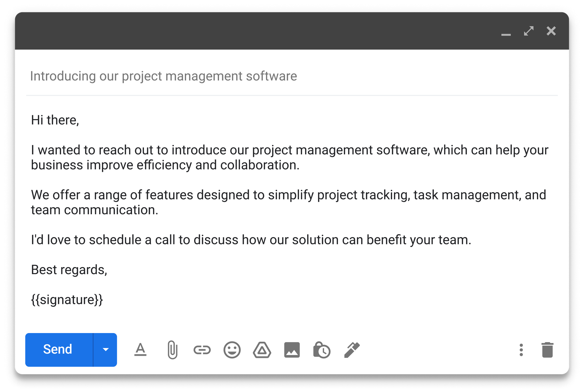
Task: Insert an emoji
Action: point(232,349)
